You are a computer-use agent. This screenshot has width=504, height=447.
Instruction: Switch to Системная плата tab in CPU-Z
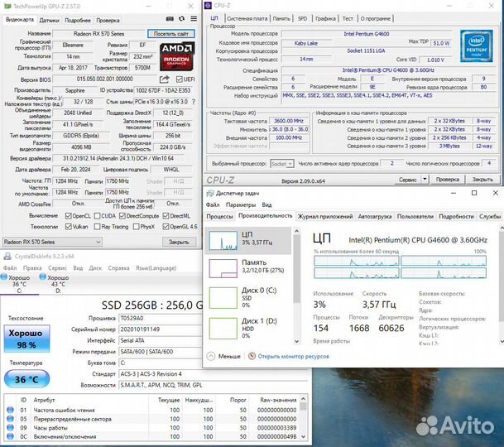coord(247,19)
